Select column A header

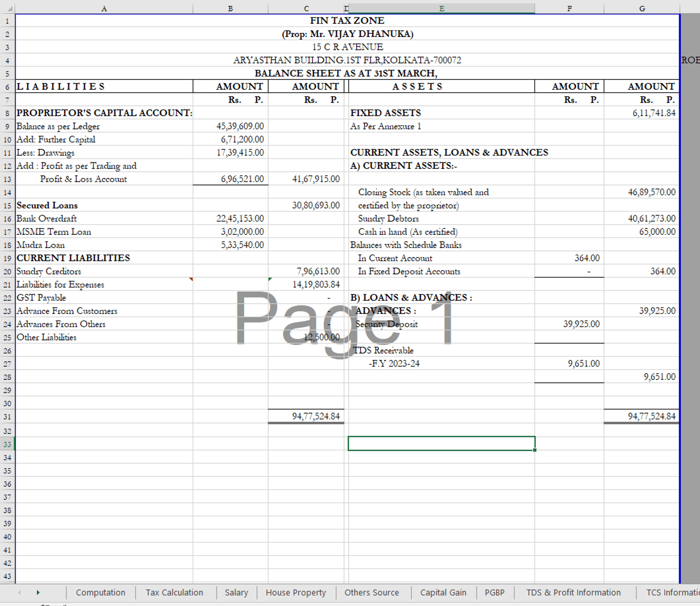[x=104, y=8]
